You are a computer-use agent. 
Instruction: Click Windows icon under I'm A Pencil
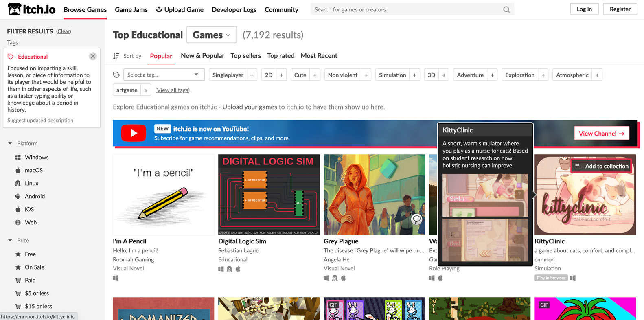pyautogui.click(x=116, y=278)
